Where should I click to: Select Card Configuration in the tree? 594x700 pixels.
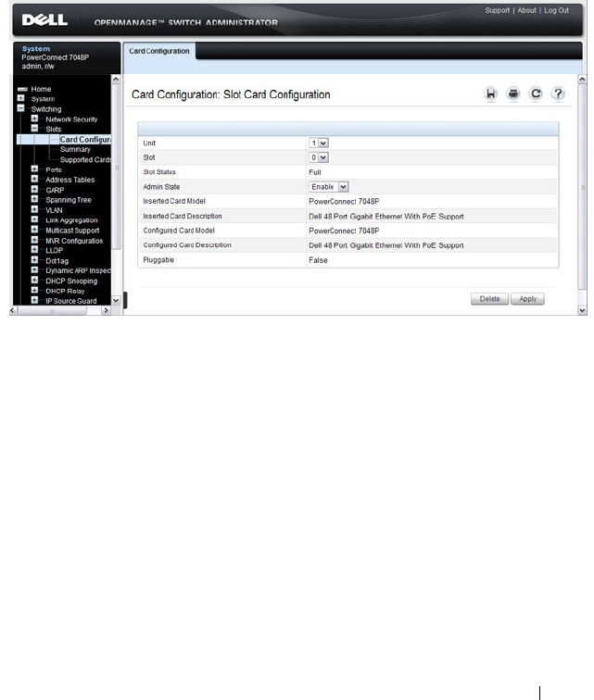[x=85, y=139]
